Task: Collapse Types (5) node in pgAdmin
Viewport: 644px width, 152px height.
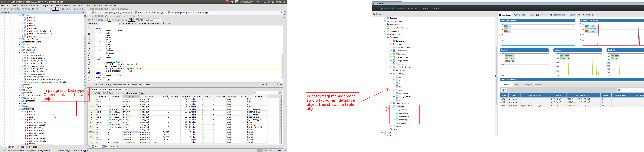Action: 391,107
